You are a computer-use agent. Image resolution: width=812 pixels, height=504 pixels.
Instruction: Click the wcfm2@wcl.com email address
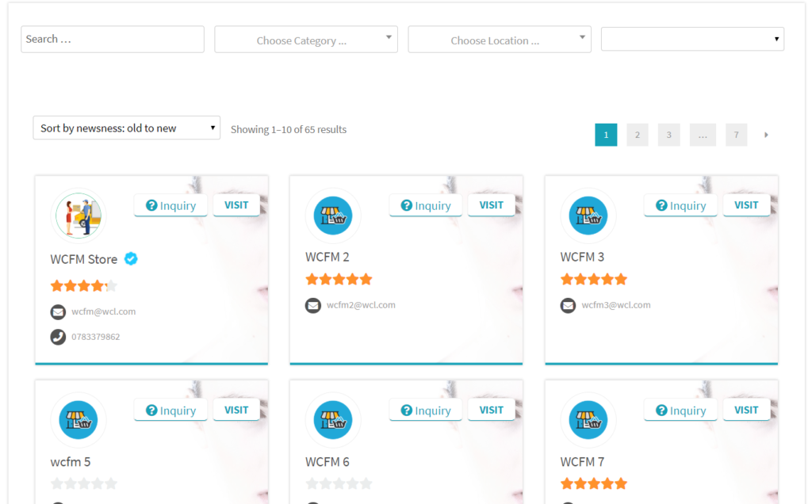tap(361, 305)
